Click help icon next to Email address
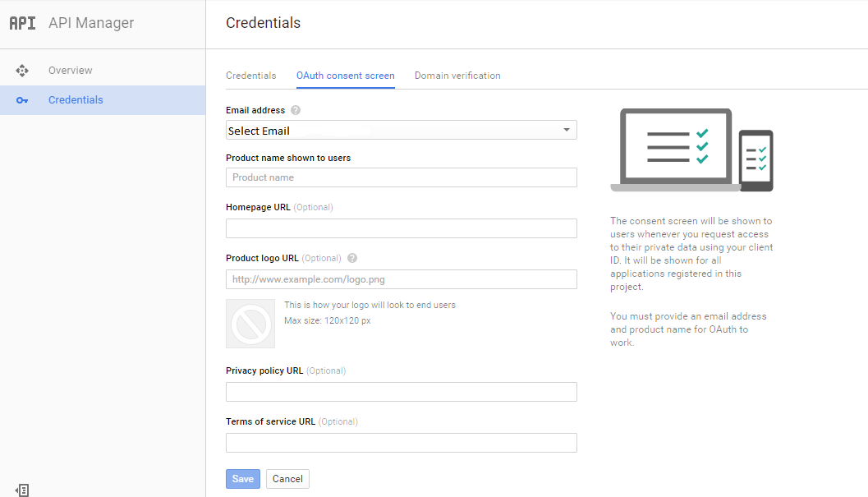 coord(296,110)
